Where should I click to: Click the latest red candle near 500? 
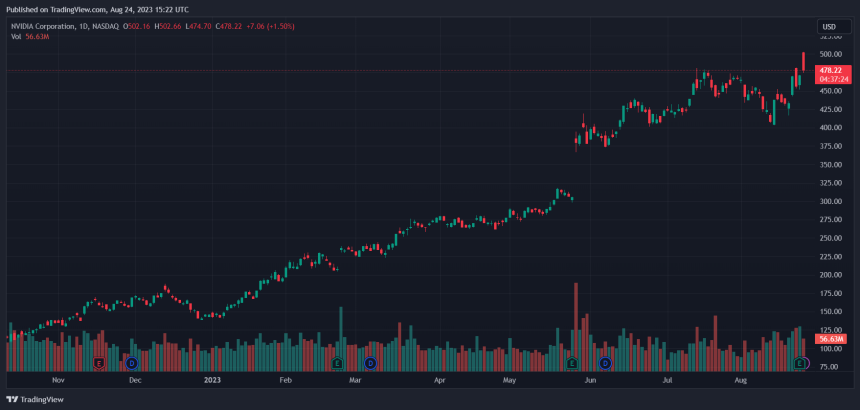[x=804, y=60]
